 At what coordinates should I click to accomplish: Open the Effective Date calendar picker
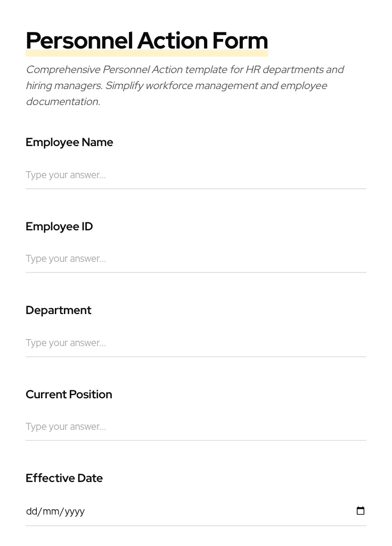tap(361, 511)
